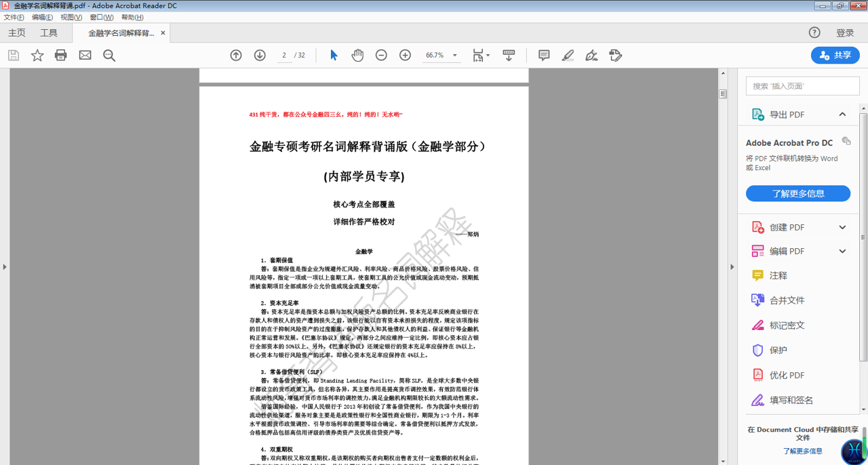Print the document with printer icon
The image size is (868, 465).
[61, 55]
